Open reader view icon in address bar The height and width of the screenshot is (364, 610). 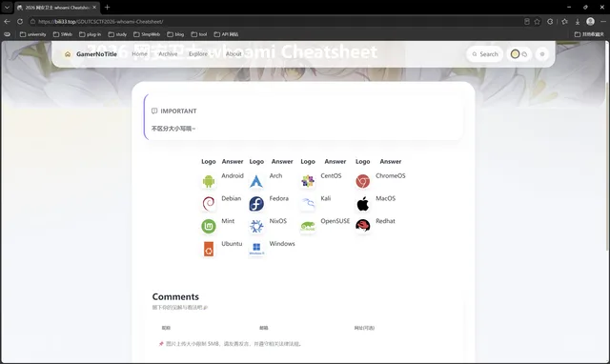tap(527, 21)
